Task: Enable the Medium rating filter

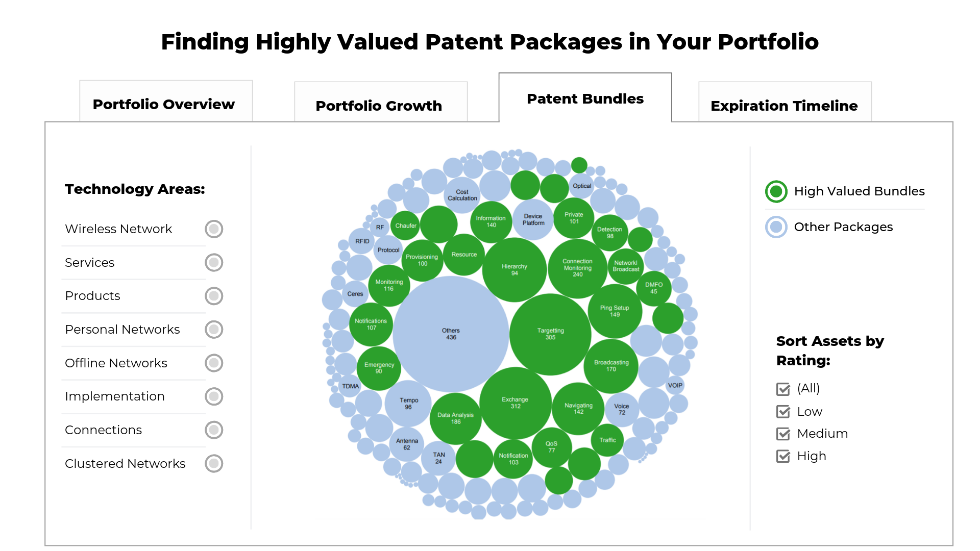Action: click(x=783, y=434)
